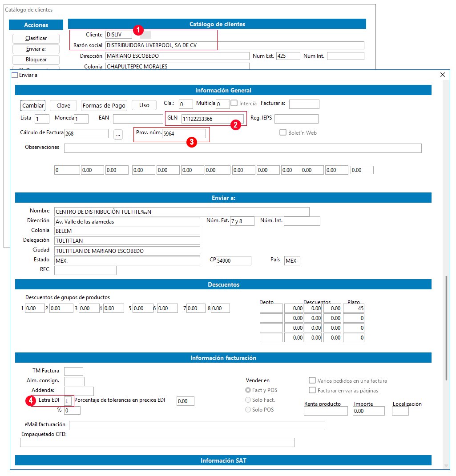Click product group discount field 1

pos(35,308)
